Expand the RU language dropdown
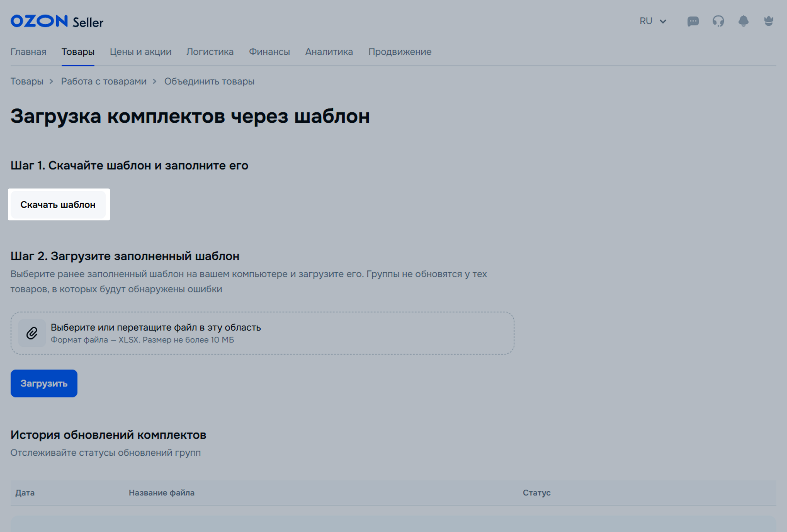Viewport: 787px width, 532px height. tap(653, 21)
